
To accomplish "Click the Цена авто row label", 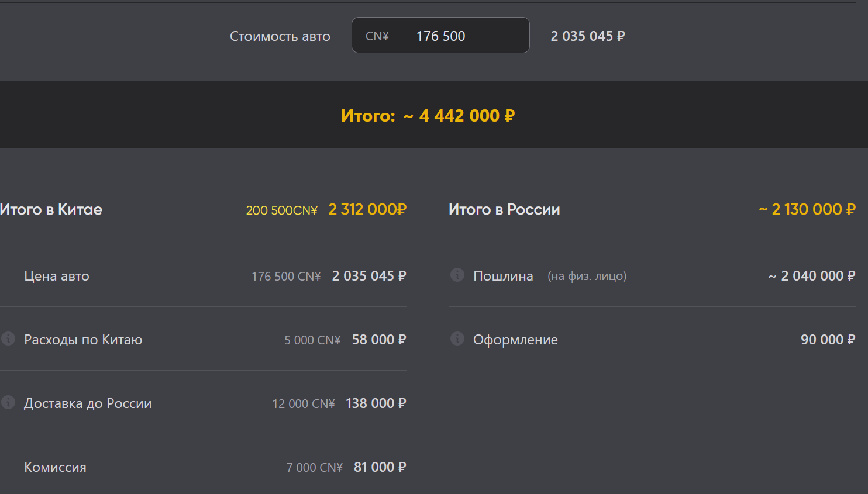I will click(57, 276).
